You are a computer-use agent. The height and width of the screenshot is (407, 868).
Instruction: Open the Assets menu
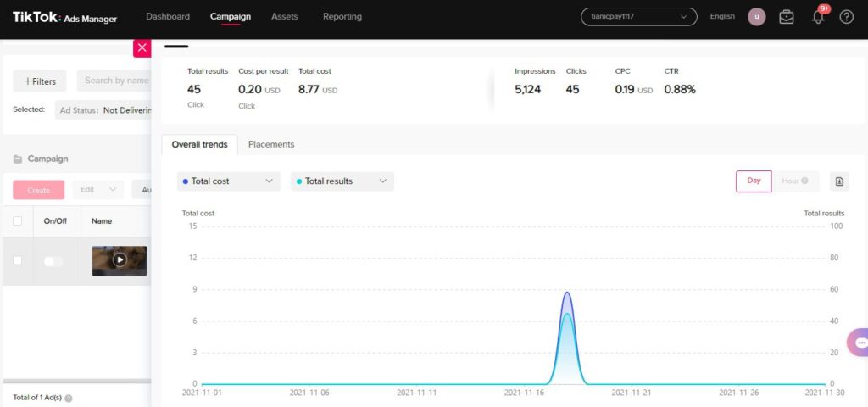(285, 17)
